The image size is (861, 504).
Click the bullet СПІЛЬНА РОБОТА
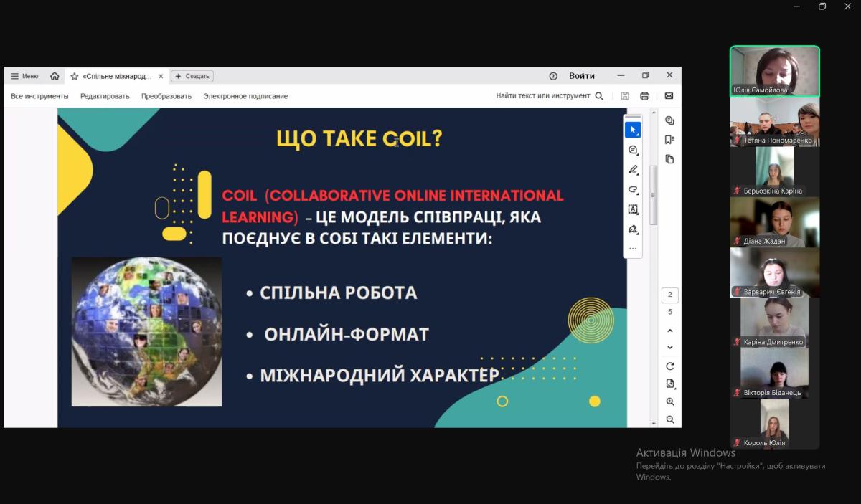pos(339,293)
